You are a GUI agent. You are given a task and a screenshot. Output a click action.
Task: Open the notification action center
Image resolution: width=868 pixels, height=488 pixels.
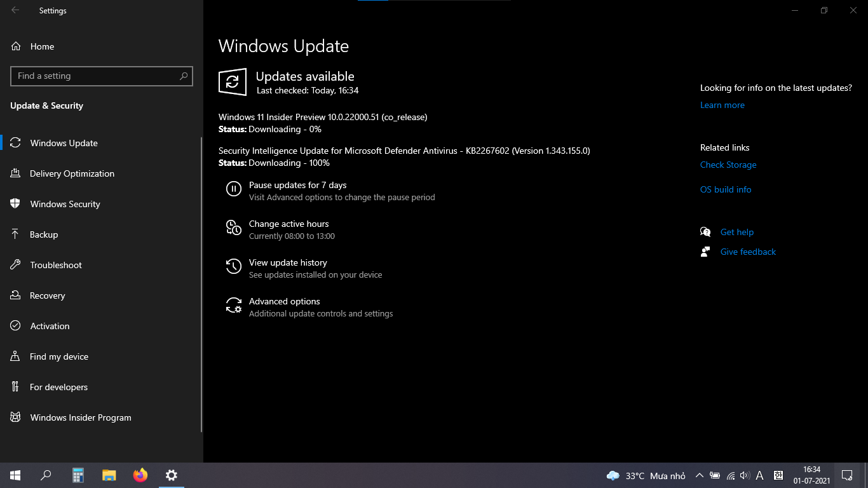pos(847,475)
